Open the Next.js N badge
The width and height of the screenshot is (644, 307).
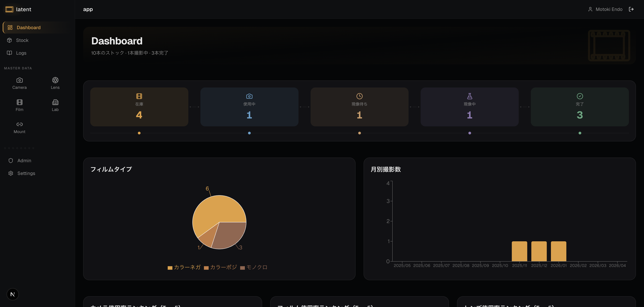pyautogui.click(x=13, y=294)
